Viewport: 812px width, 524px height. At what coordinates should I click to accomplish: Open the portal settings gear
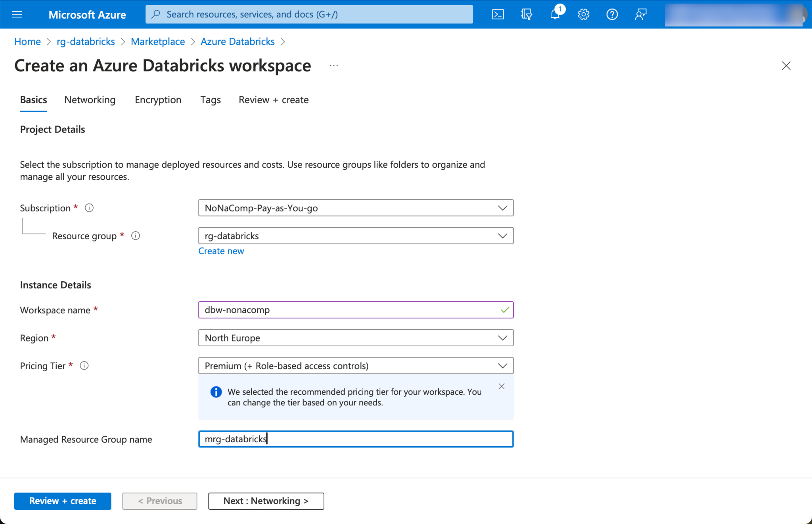point(583,15)
